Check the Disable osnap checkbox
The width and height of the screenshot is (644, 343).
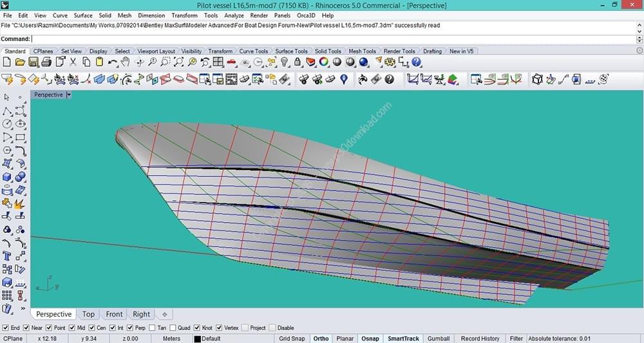coord(272,328)
